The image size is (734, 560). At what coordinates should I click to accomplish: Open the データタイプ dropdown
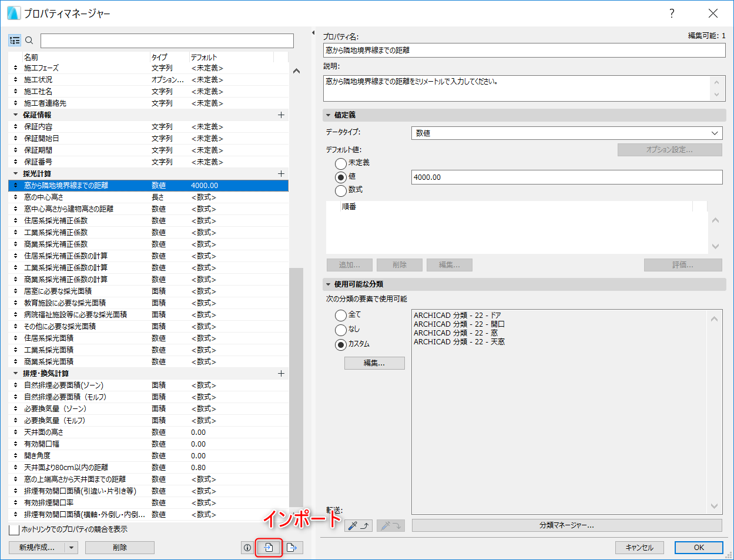point(567,133)
